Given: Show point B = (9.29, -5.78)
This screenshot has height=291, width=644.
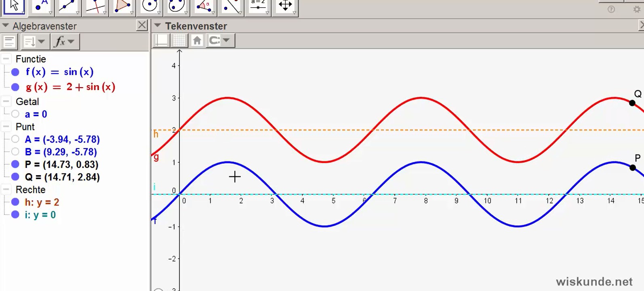Looking at the screenshot, I should [x=15, y=152].
